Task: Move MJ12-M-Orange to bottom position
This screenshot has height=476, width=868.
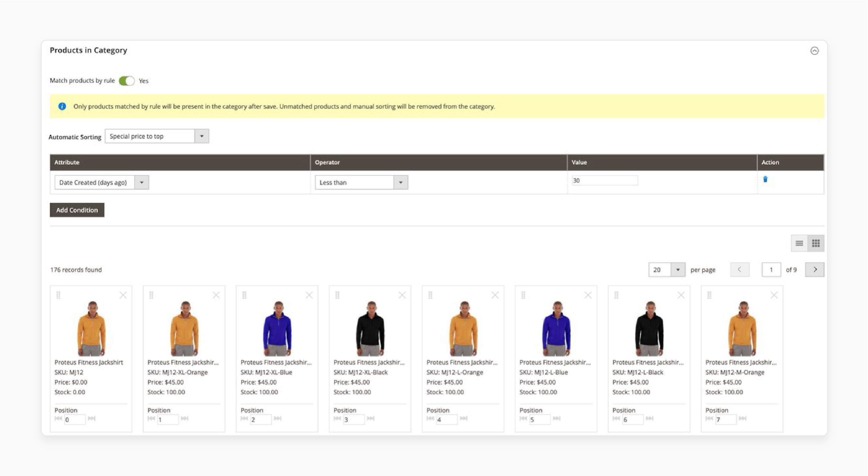Action: pyautogui.click(x=743, y=418)
